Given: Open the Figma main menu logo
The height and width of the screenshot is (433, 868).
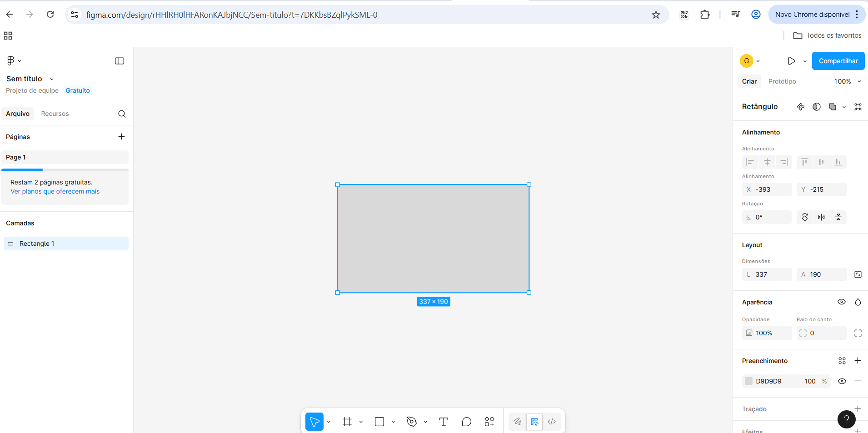Looking at the screenshot, I should 10,60.
